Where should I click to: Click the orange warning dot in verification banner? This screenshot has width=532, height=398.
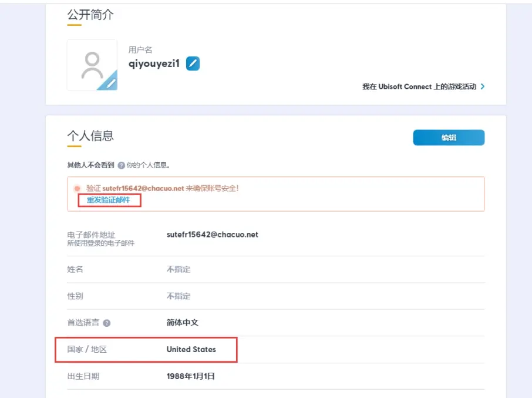(77, 189)
